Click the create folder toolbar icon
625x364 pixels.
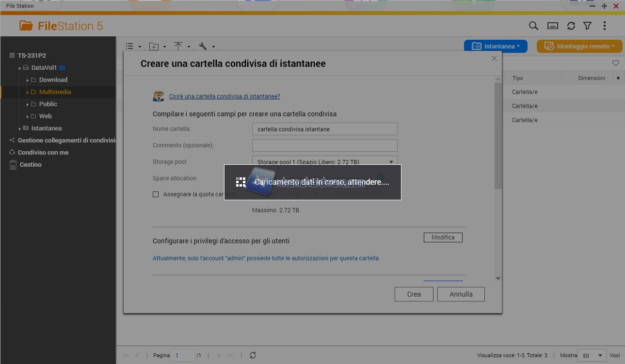[154, 47]
